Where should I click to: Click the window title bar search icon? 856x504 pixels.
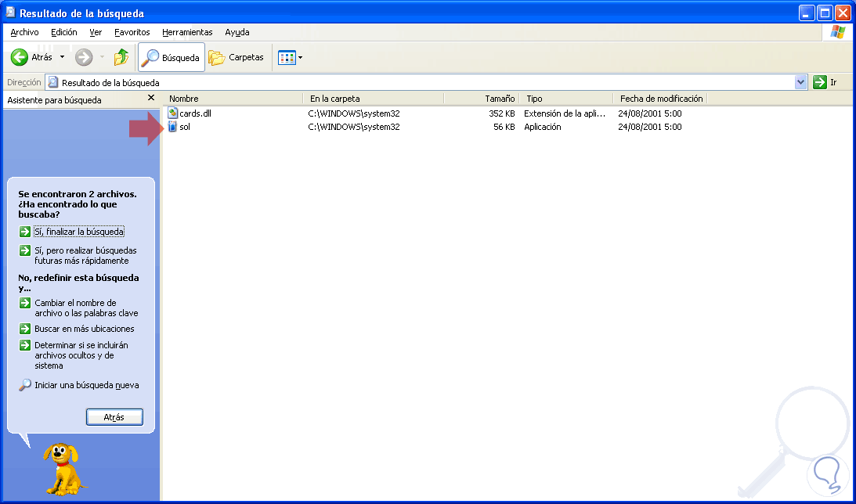(10, 13)
